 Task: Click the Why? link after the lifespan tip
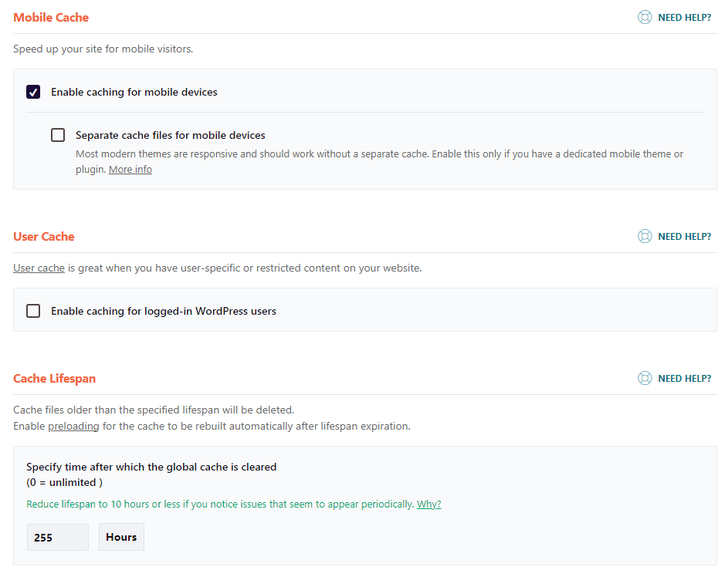[428, 504]
